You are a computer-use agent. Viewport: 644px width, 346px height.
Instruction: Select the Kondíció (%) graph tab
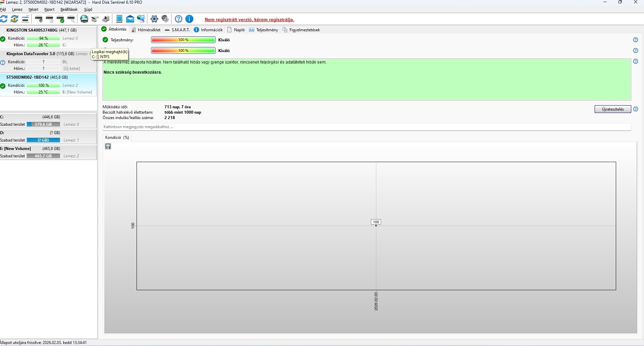[117, 137]
